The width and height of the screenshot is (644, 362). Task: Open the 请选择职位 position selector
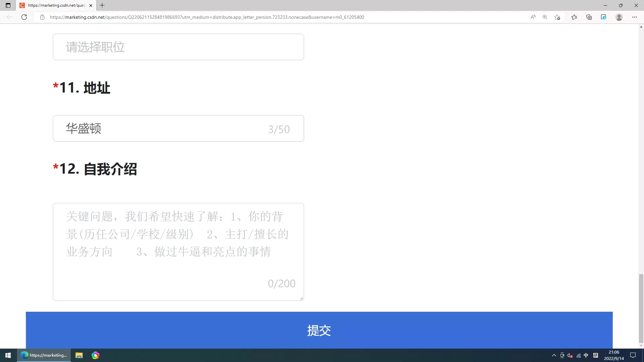(178, 47)
